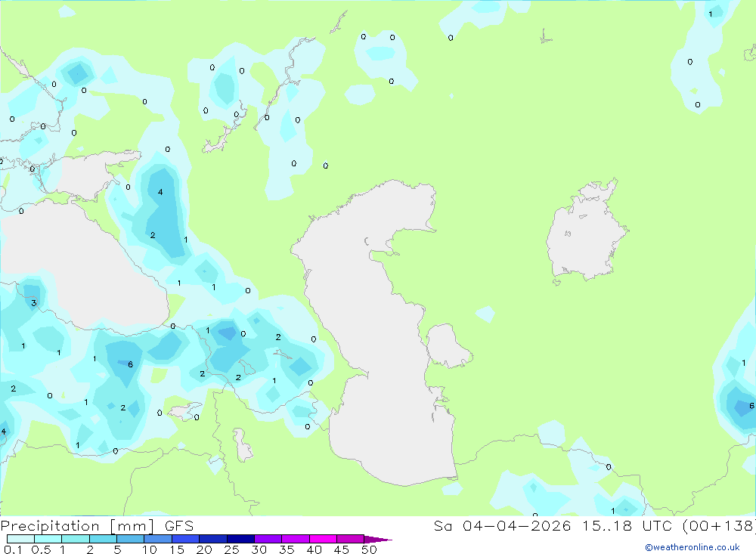Click the 'Sa 04-04-2026' date text
This screenshot has width=756, height=554.
(x=503, y=526)
